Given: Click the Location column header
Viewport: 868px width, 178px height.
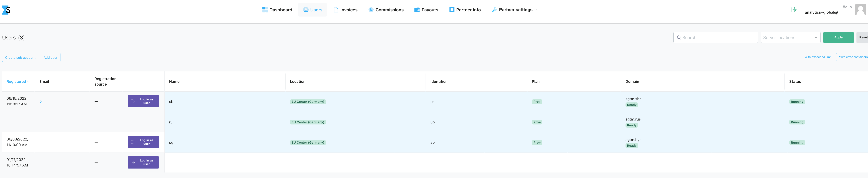Looking at the screenshot, I should (x=298, y=82).
